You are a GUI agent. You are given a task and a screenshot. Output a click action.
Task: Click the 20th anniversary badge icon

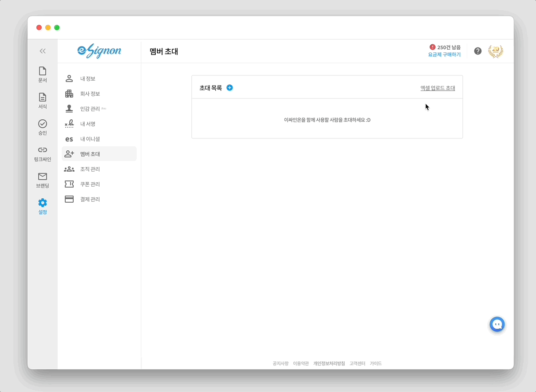496,51
